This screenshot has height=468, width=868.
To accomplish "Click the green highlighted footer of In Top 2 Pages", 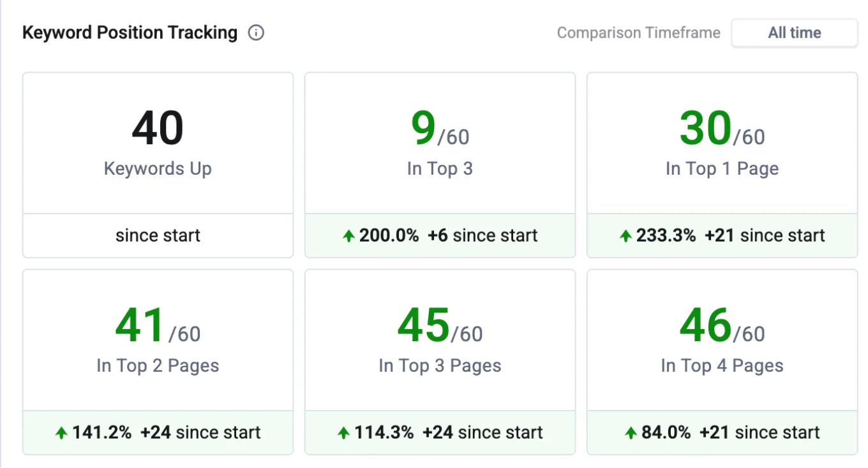I will [x=158, y=432].
